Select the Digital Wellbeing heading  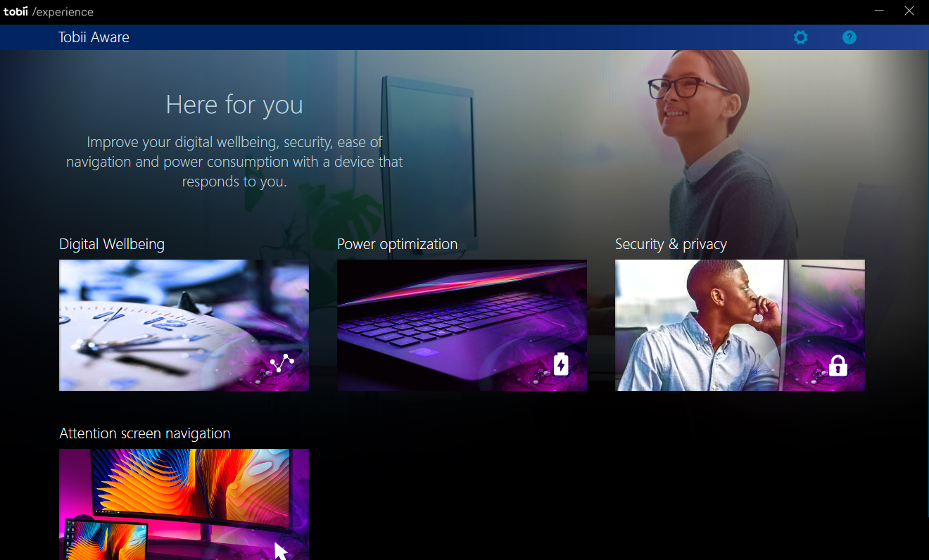pos(112,244)
